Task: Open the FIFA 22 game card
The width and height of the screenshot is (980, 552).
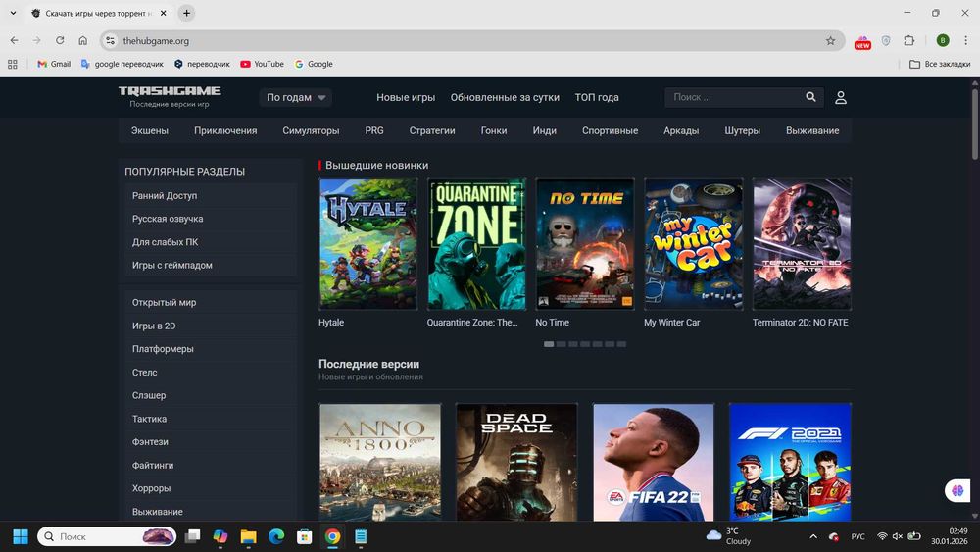Action: [x=653, y=462]
